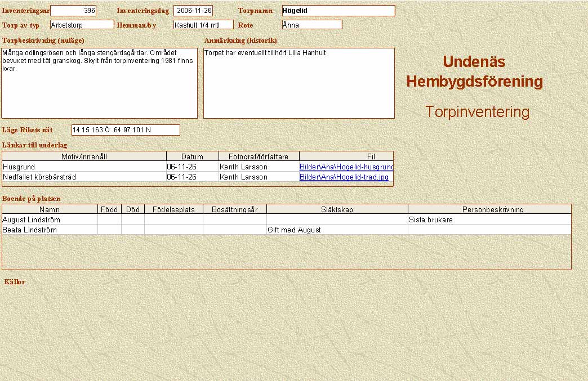
Task: Click the Hemman/by field Kashult 1/4 mtl
Action: [203, 25]
